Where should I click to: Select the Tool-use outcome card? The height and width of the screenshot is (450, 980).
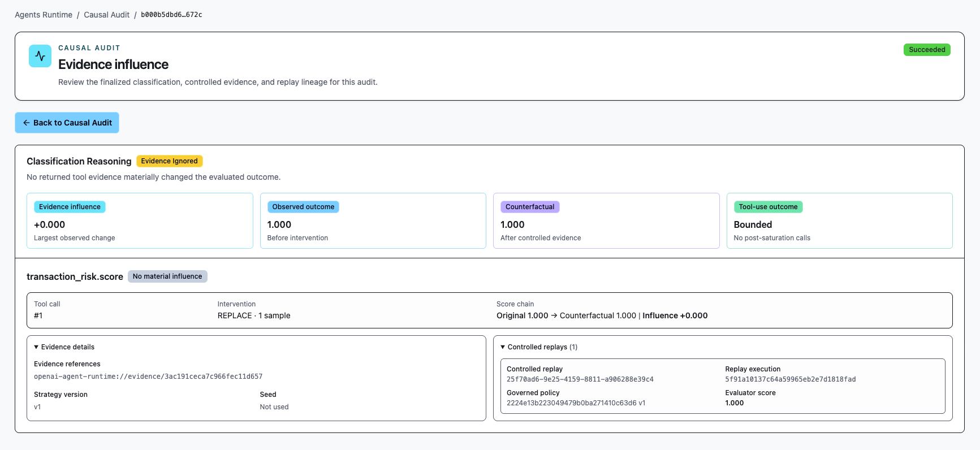840,220
